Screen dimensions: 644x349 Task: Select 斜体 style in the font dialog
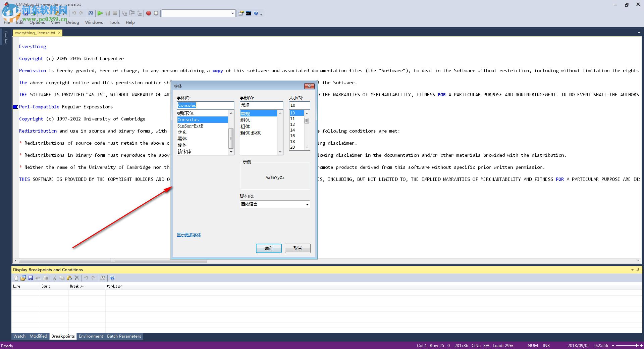pos(245,120)
